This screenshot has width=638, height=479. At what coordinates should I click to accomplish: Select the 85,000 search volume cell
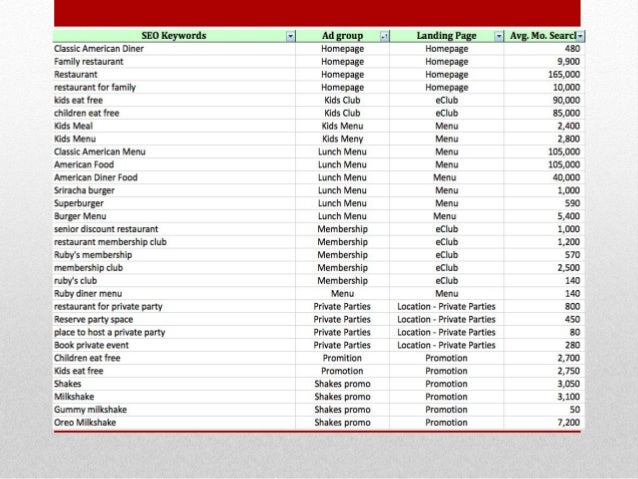click(x=544, y=113)
